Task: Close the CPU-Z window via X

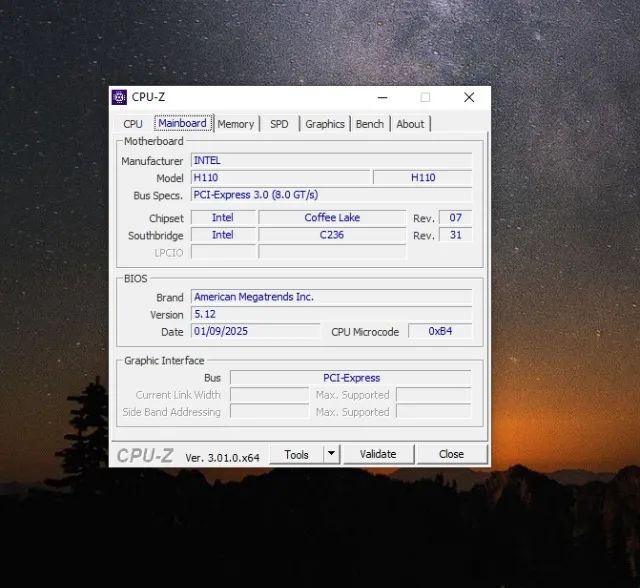Action: [469, 98]
